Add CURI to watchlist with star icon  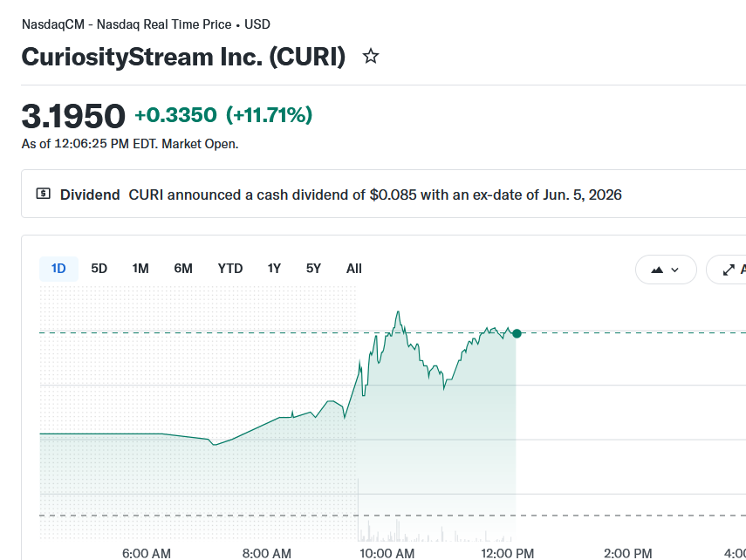(371, 56)
